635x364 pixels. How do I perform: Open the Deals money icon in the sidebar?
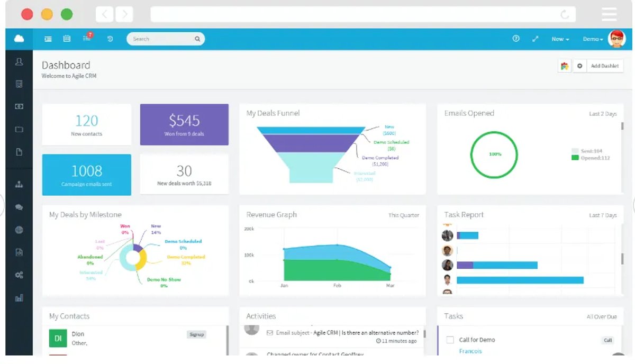[x=19, y=106]
